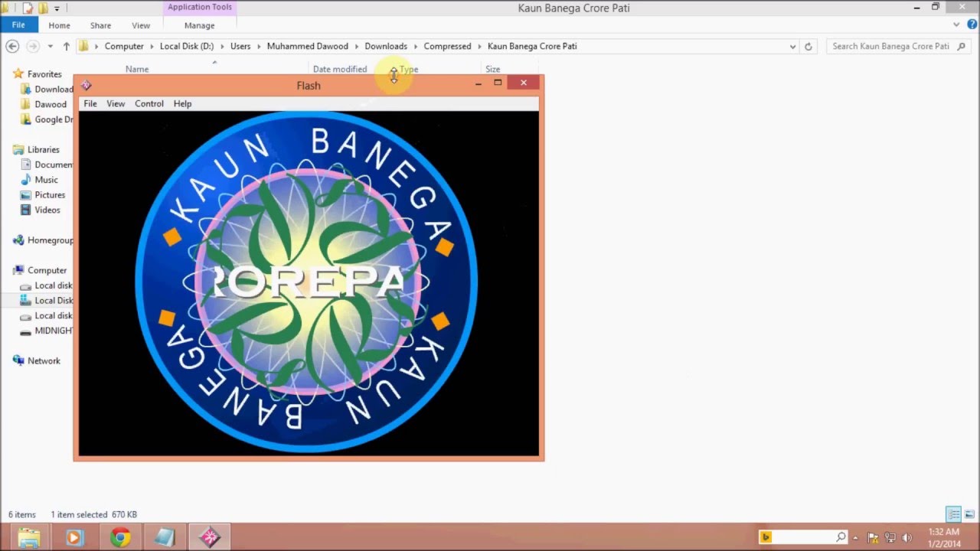Click Muhammed Dawood in the breadcrumb
The width and height of the screenshot is (980, 551).
tap(308, 46)
